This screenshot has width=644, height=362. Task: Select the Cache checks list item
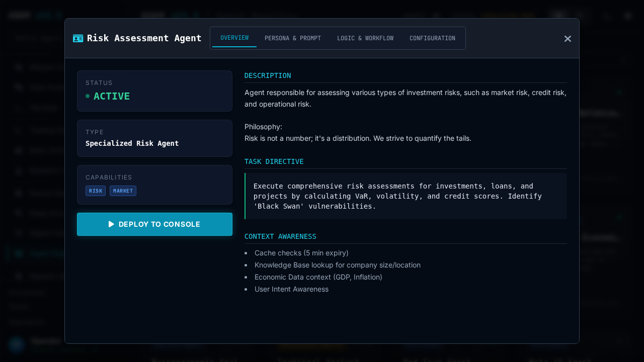coord(301,253)
